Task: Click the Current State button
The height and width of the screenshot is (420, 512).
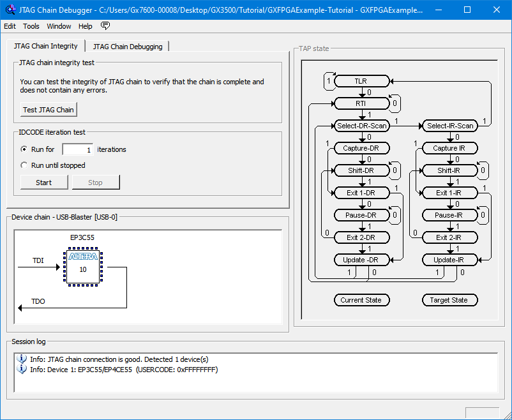Action: pos(361,299)
